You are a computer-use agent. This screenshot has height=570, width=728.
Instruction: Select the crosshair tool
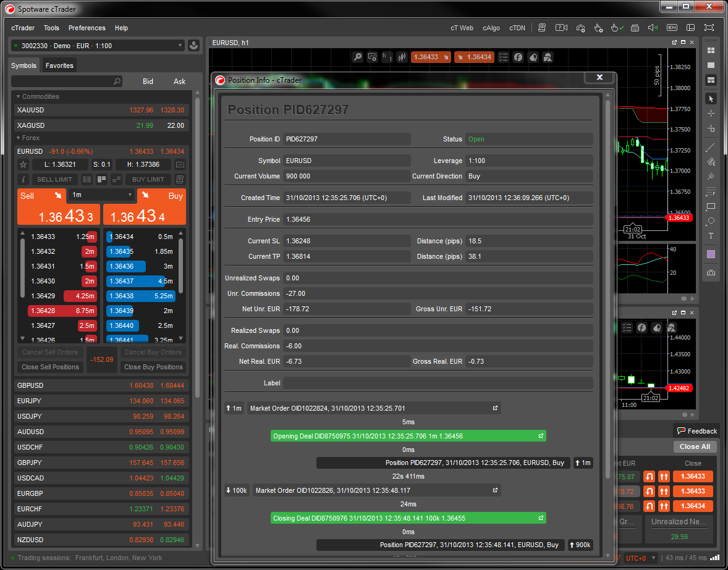[x=711, y=114]
